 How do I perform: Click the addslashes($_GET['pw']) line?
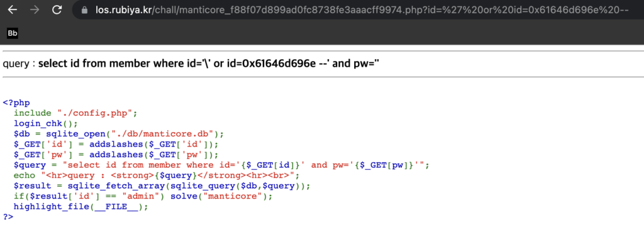click(x=116, y=155)
